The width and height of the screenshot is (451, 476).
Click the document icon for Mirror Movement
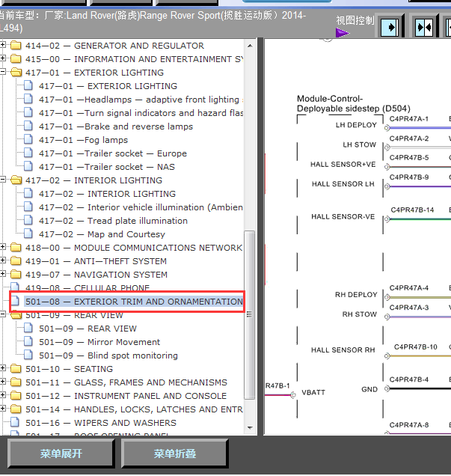click(28, 341)
